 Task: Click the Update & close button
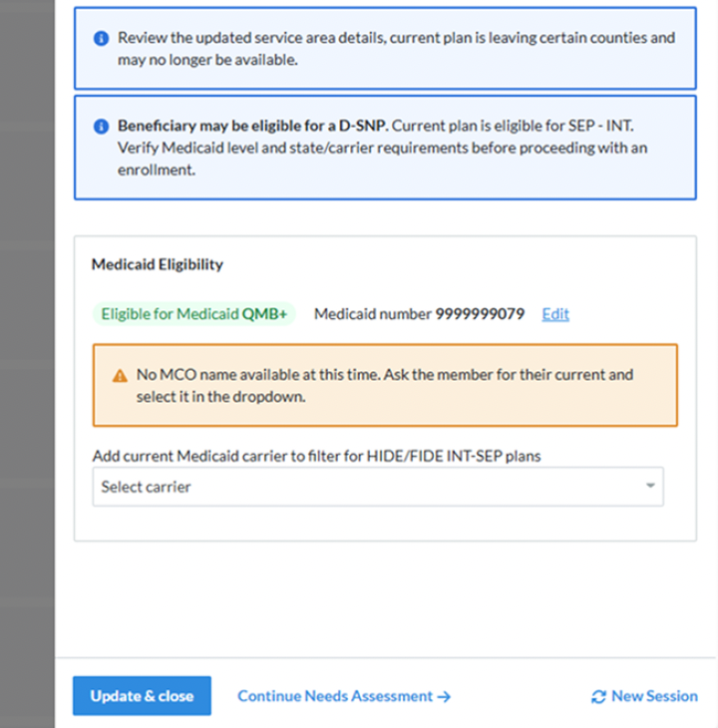pos(142,695)
